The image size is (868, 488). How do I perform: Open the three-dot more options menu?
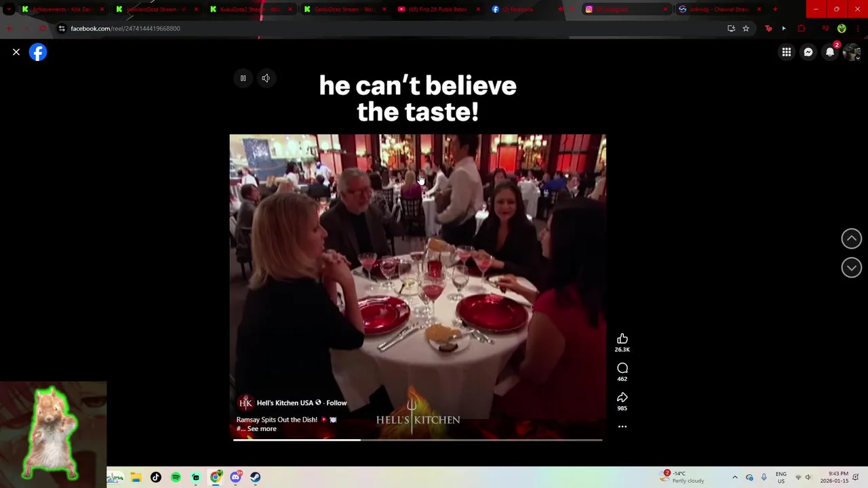623,427
